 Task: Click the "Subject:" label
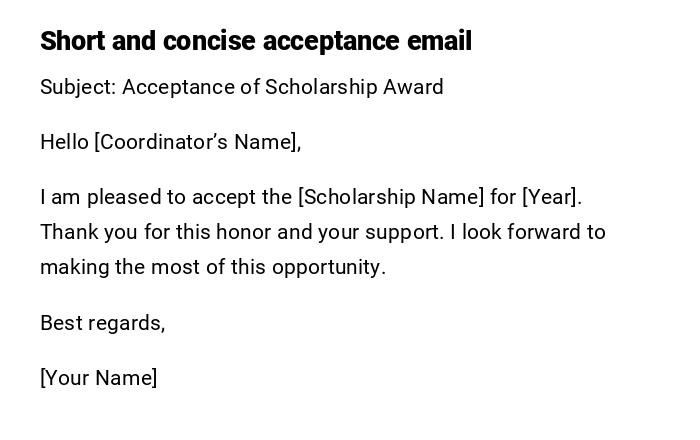pyautogui.click(x=78, y=87)
